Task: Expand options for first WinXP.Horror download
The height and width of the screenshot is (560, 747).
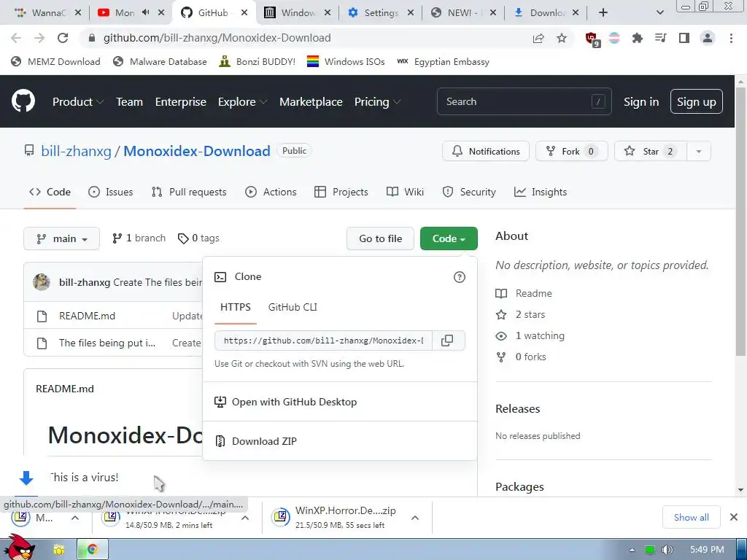Action: 245,518
